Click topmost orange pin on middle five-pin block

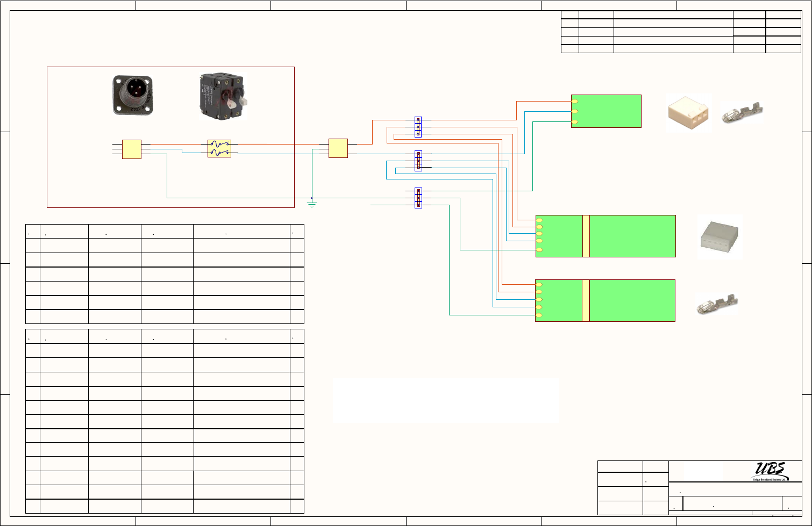(539, 221)
